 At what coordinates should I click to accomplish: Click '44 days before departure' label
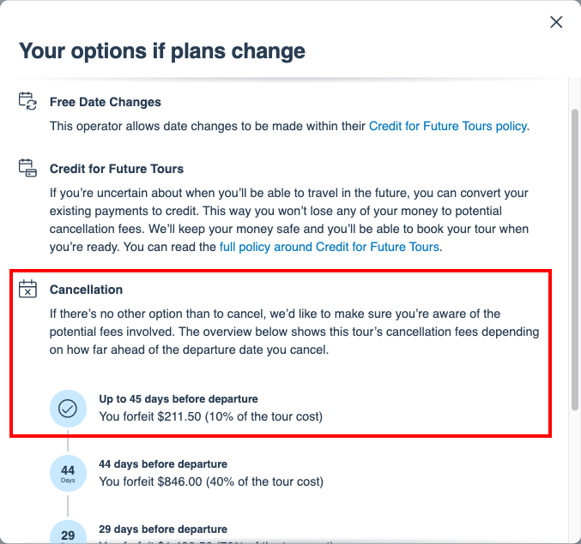coord(163,464)
